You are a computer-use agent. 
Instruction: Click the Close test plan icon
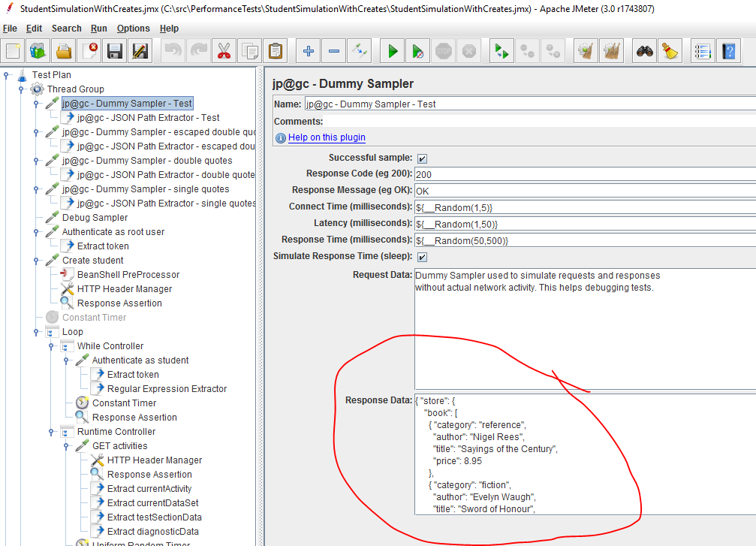coord(89,50)
